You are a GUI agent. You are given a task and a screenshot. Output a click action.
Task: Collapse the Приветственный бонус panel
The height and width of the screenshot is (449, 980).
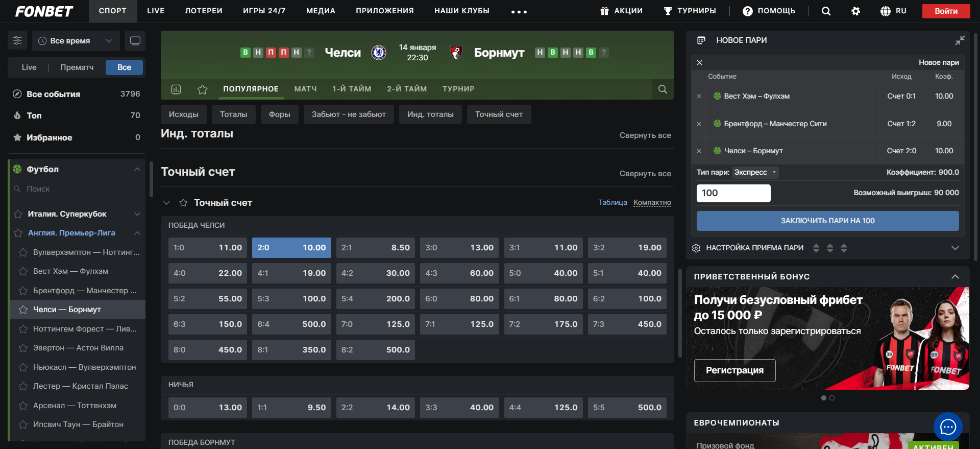pyautogui.click(x=955, y=277)
